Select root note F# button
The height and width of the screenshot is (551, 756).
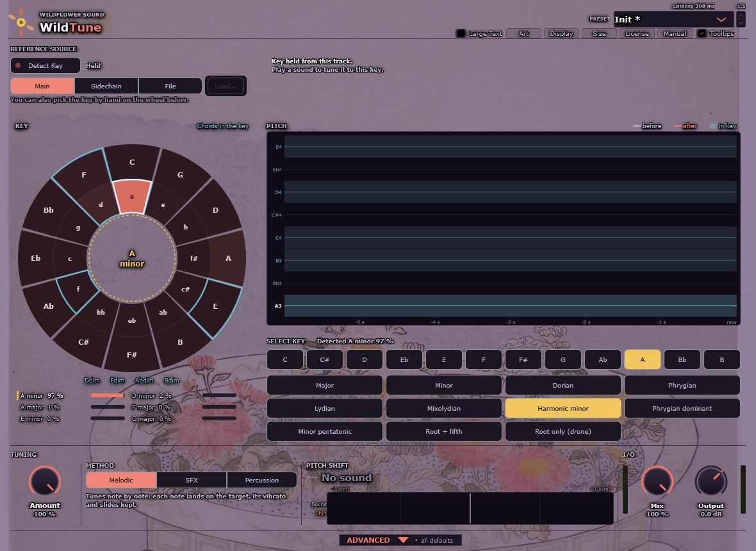coord(523,359)
